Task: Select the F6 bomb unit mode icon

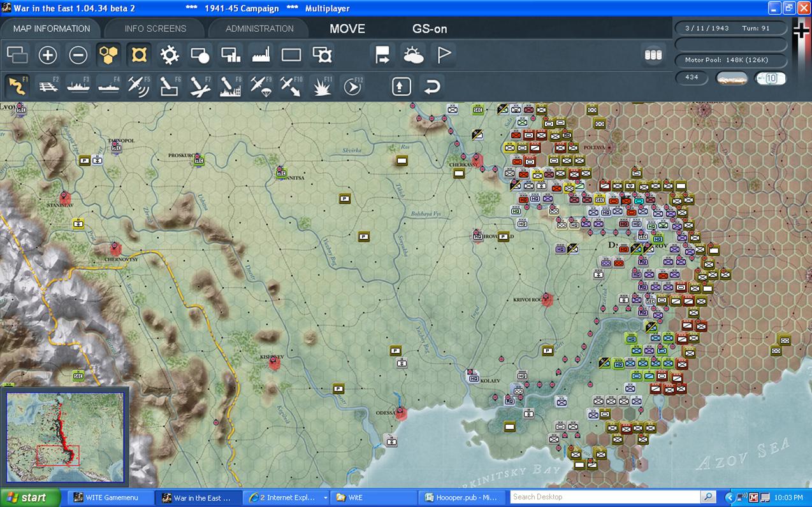Action: click(169, 86)
